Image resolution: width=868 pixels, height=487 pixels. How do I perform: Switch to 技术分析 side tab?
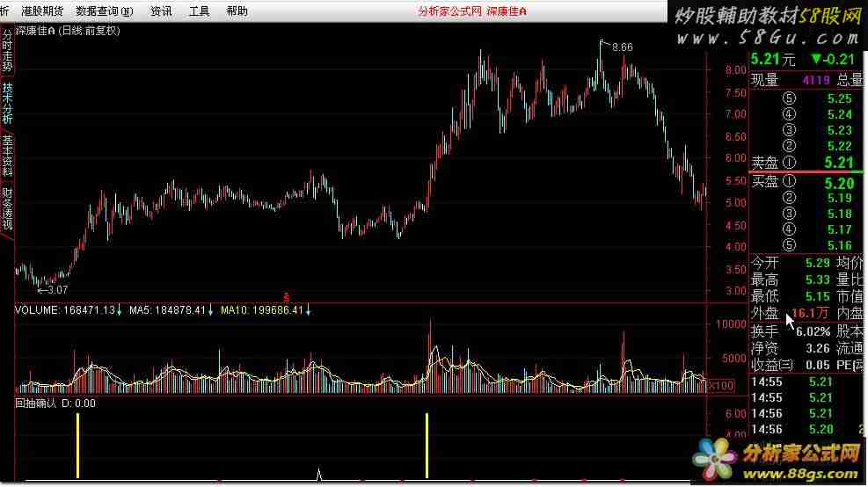(x=7, y=104)
